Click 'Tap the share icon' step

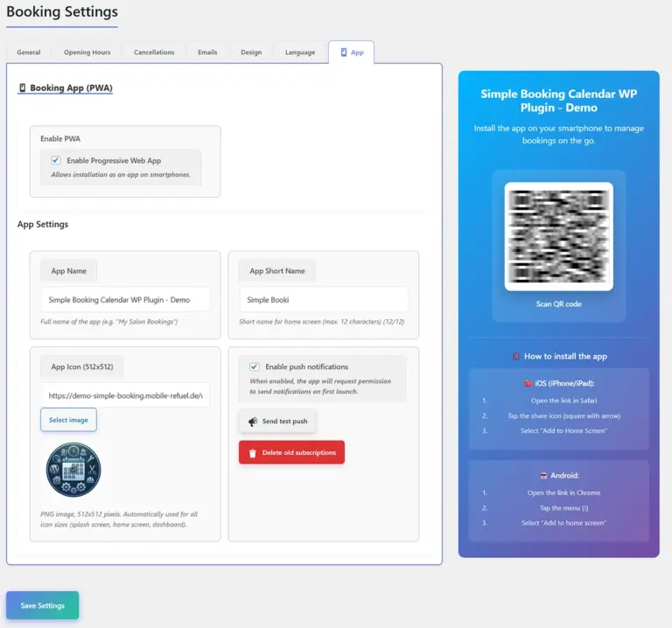pyautogui.click(x=563, y=415)
